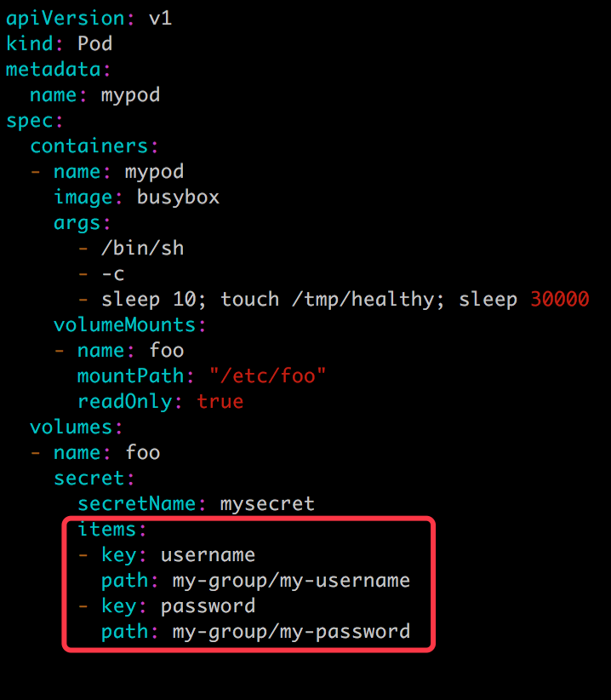611x700 pixels.
Task: Click the metadata key
Action: (54, 69)
